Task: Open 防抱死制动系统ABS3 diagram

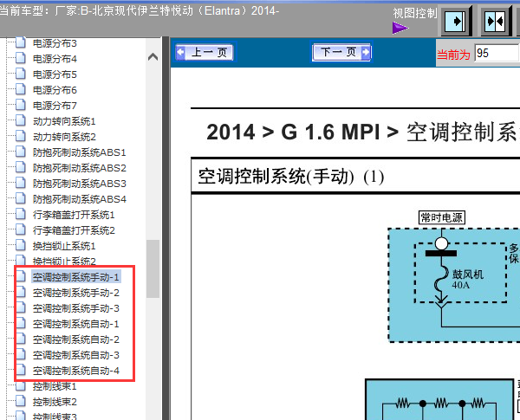Action: pos(80,184)
